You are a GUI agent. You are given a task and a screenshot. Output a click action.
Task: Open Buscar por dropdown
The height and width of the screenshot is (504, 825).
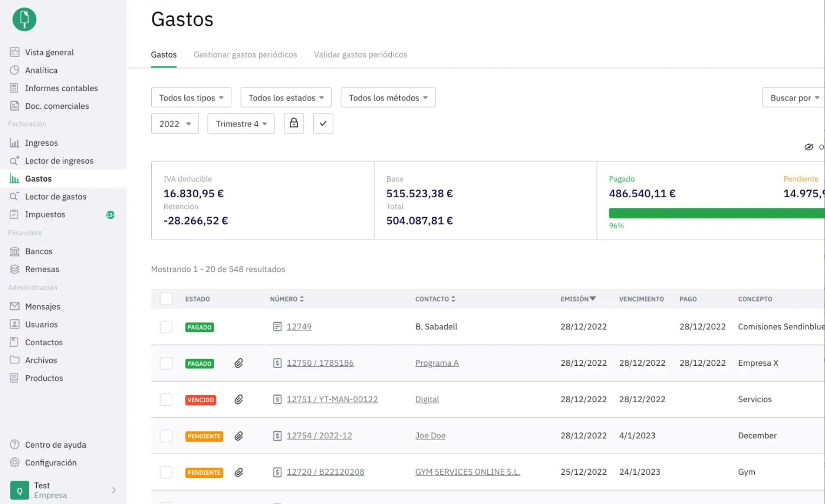point(794,97)
